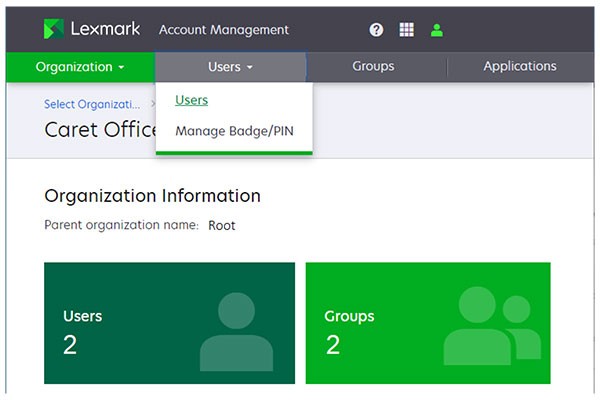Open the Applications tab

coord(519,67)
